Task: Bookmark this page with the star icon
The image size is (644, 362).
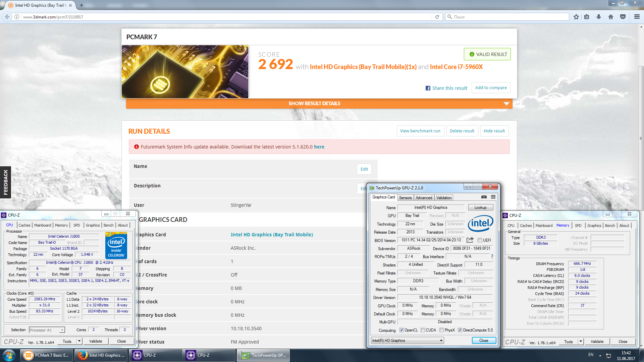Action: (x=576, y=17)
